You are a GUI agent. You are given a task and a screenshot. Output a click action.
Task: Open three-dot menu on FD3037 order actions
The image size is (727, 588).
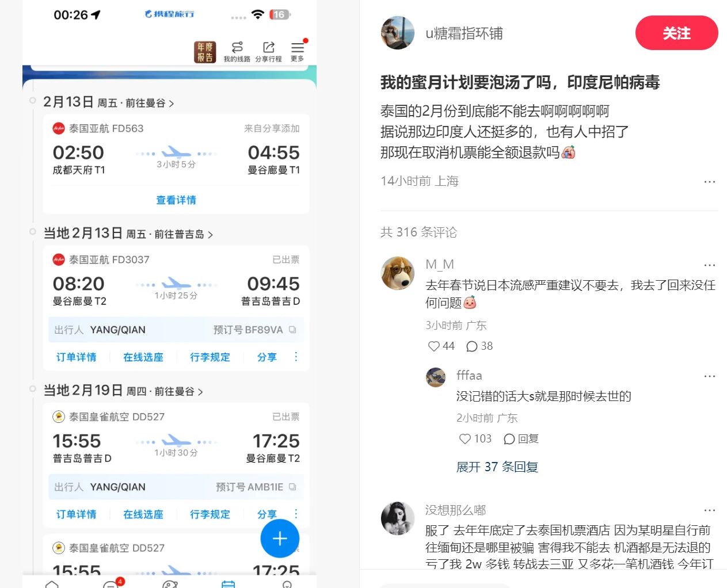(296, 357)
